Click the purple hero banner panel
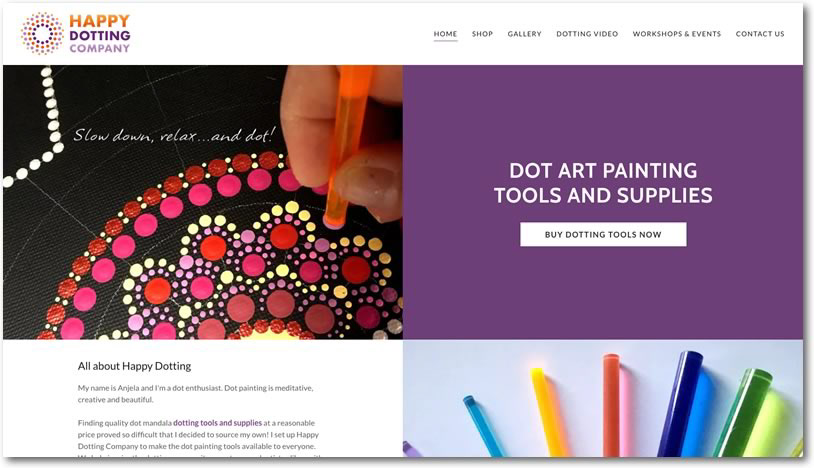Viewport: 814px width, 468px height. click(x=603, y=202)
